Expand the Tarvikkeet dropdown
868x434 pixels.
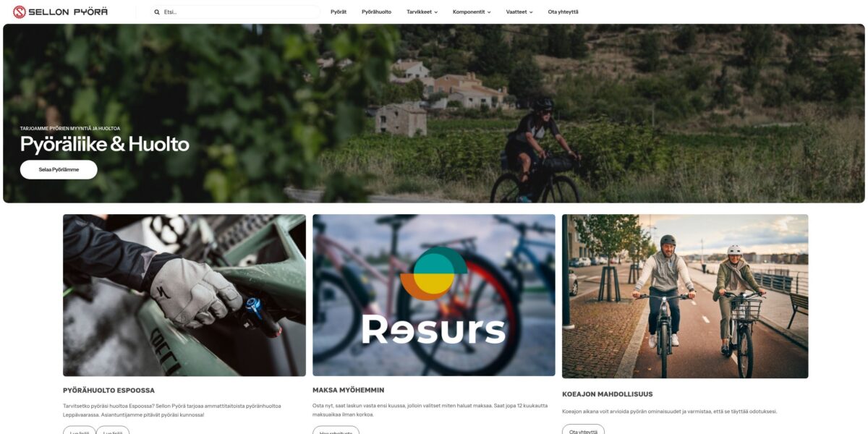coord(422,12)
